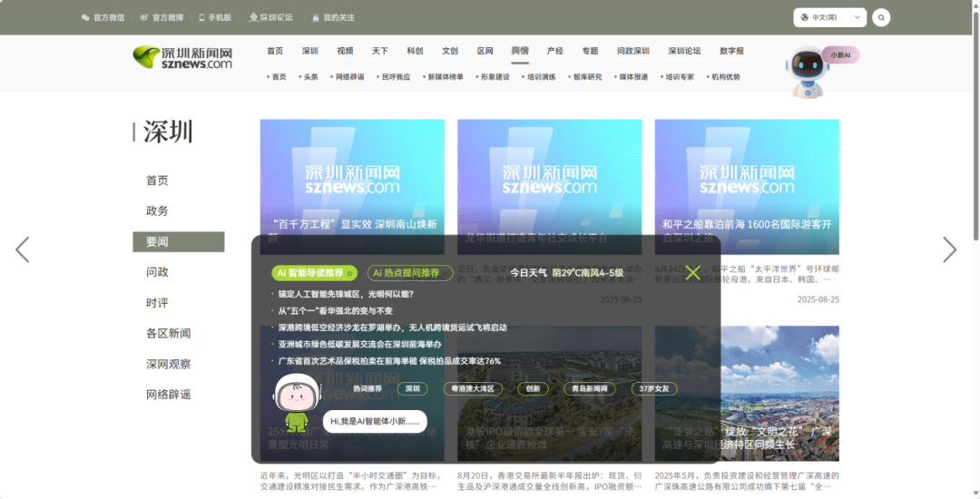Open the 中文(简) language dropdown
Screen dimensions: 980x499
pyautogui.click(x=829, y=17)
